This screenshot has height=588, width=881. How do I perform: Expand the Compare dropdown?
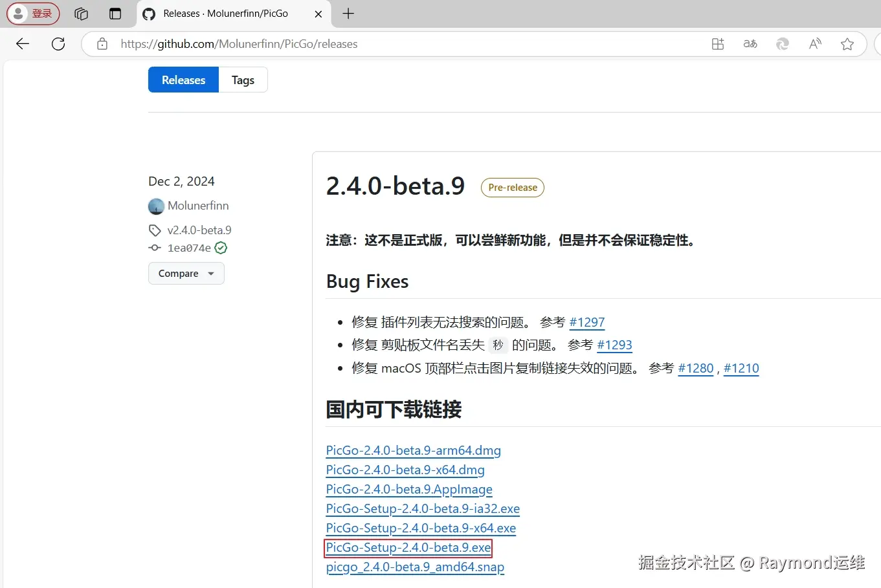coord(186,274)
